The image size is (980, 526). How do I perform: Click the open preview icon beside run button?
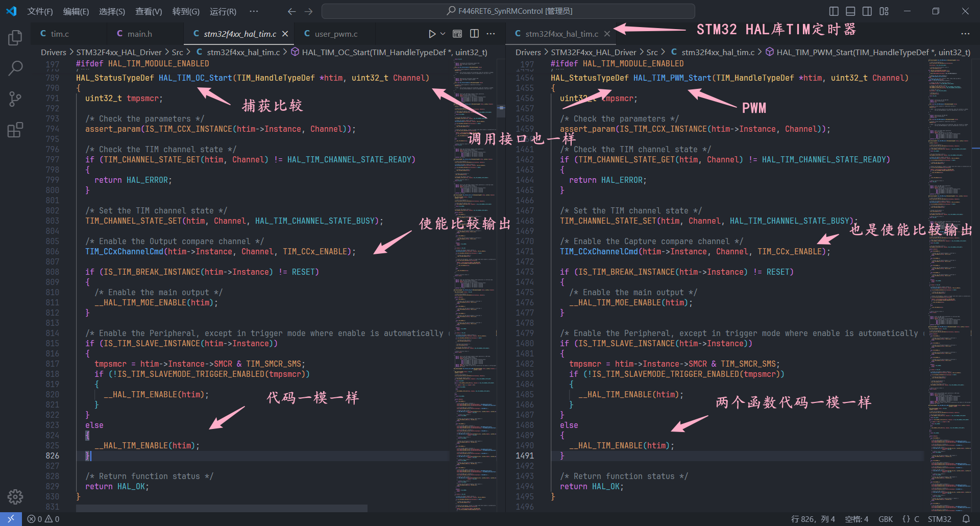(457, 34)
